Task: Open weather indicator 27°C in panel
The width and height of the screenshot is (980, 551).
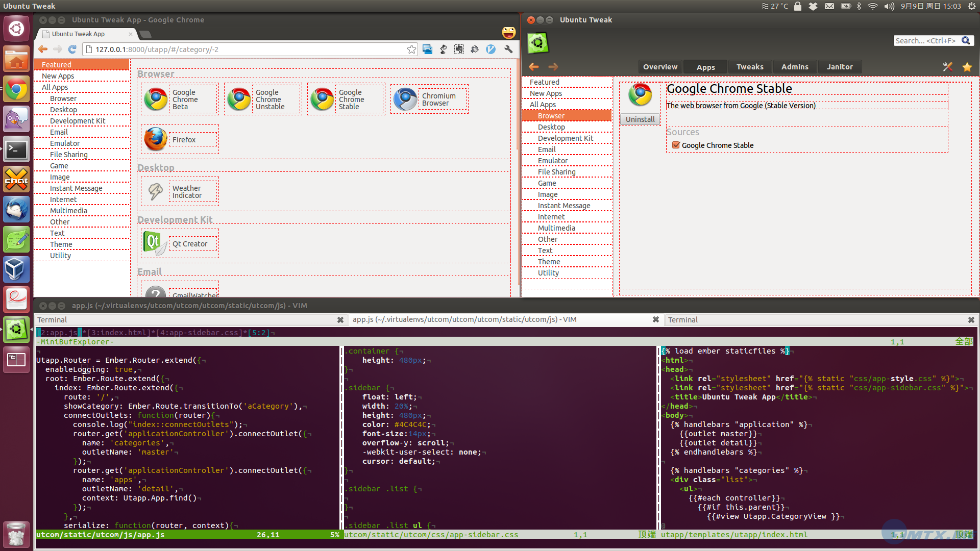Action: [x=774, y=6]
